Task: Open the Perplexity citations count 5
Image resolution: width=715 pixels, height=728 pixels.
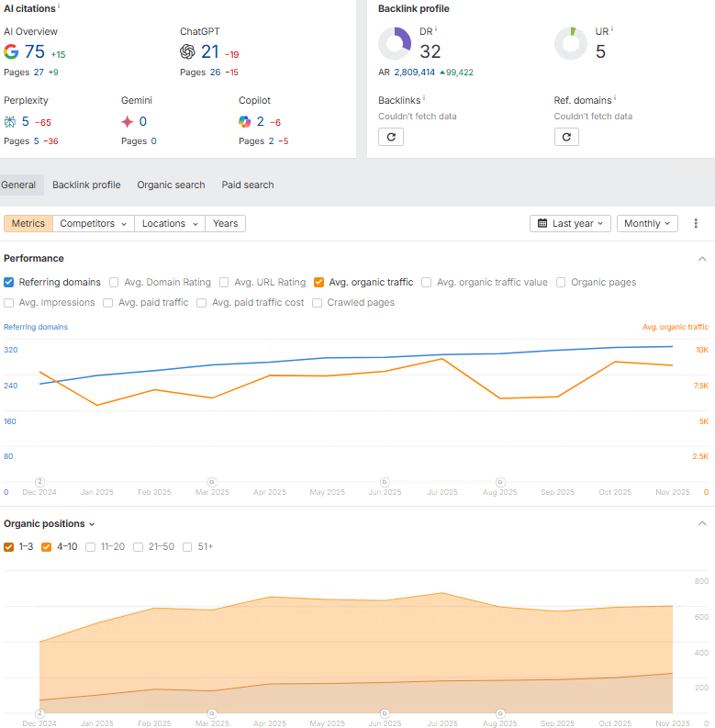Action: click(26, 122)
